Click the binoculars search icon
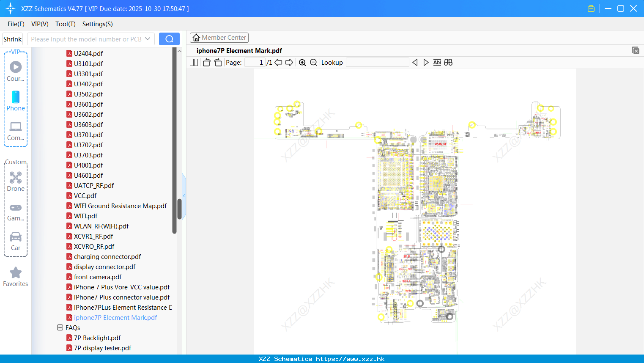644x363 pixels. (x=448, y=63)
